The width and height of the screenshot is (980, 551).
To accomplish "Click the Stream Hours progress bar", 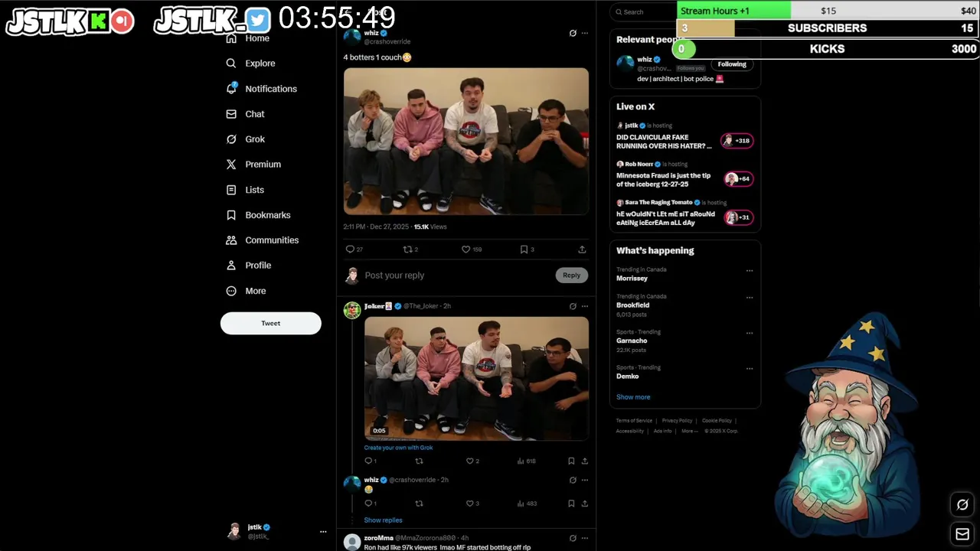I will (x=828, y=11).
